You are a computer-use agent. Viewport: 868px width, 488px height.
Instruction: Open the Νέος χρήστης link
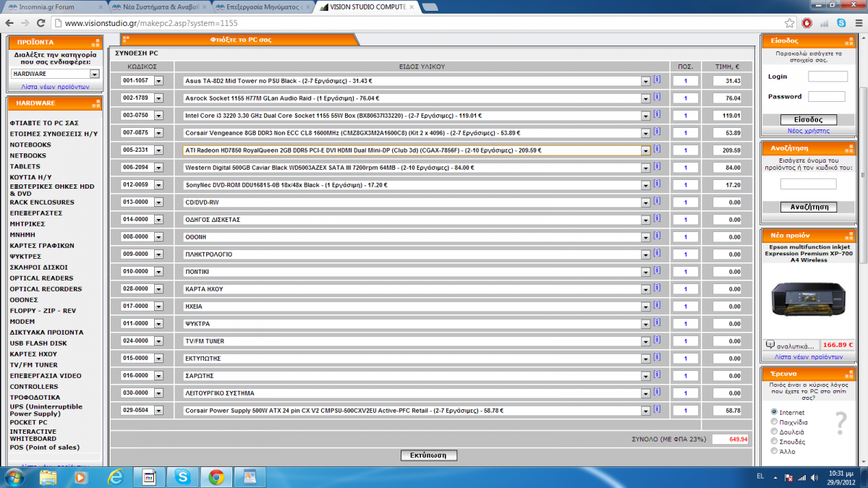pos(809,131)
